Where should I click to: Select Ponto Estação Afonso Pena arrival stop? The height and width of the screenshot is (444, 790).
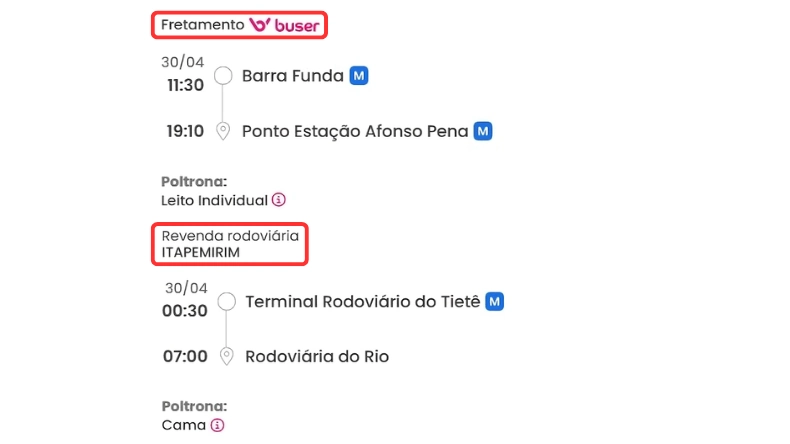[355, 131]
